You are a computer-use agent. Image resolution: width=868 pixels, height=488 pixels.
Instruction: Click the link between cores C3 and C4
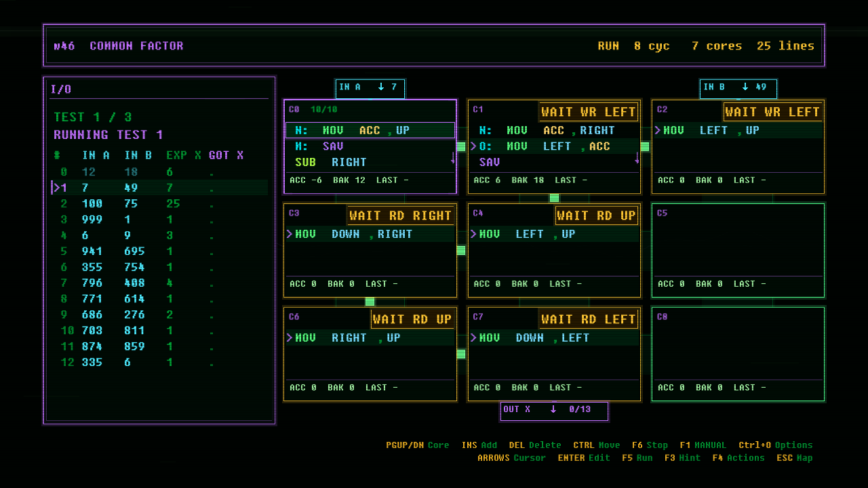coord(461,250)
